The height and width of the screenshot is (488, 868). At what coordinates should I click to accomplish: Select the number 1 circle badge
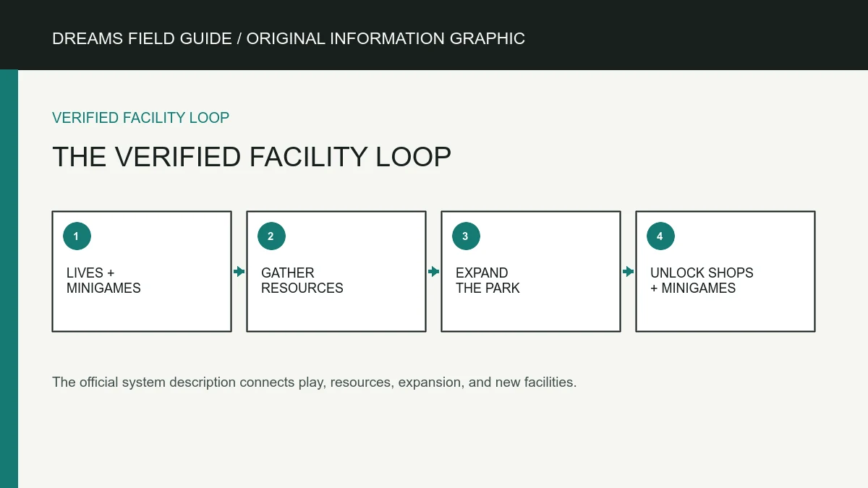(77, 236)
